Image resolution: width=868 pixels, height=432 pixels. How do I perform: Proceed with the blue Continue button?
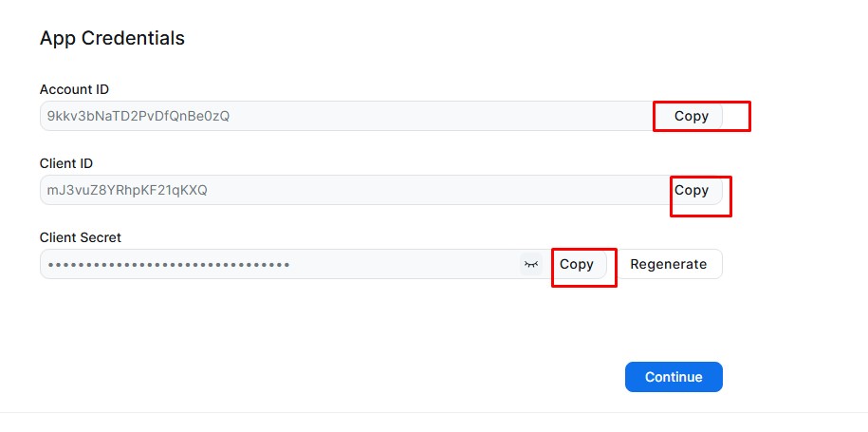[674, 377]
